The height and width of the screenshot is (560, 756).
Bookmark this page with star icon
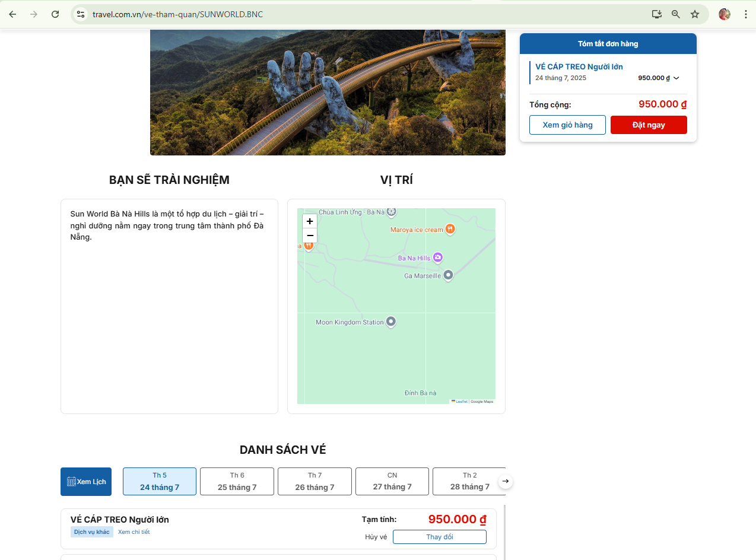click(x=695, y=14)
